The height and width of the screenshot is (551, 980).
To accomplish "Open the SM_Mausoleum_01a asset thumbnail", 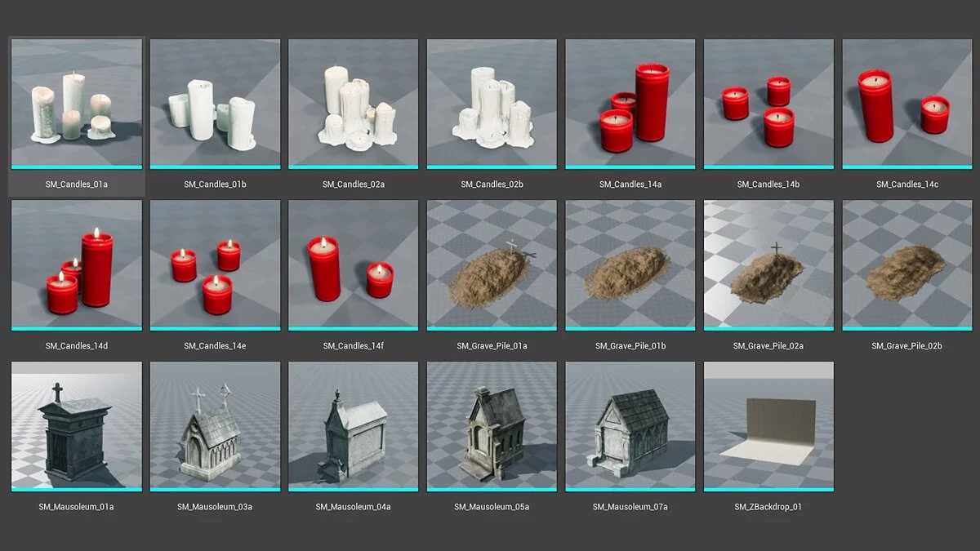I will tap(77, 425).
